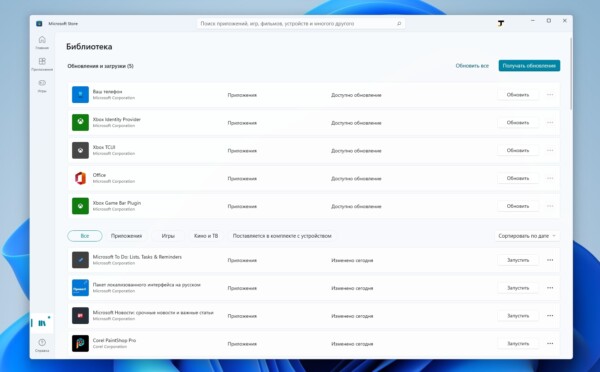Click the Ваш телефон app name
Viewport: 600px width, 372px height.
[108, 91]
